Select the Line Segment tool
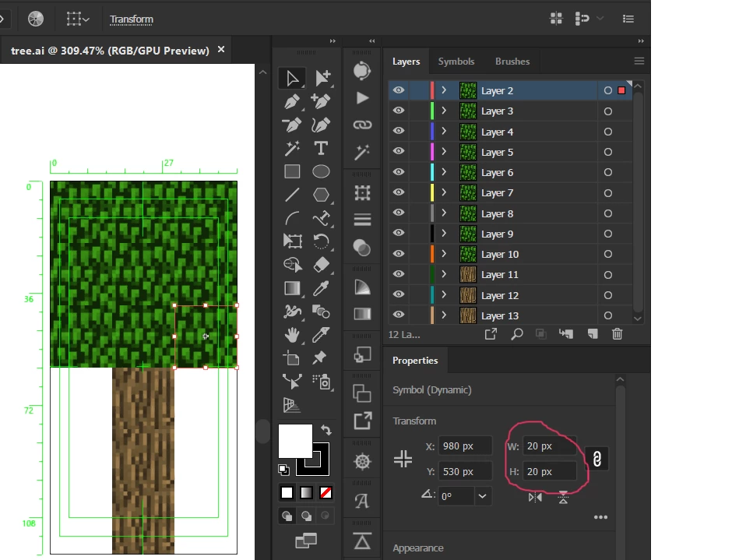 click(292, 195)
